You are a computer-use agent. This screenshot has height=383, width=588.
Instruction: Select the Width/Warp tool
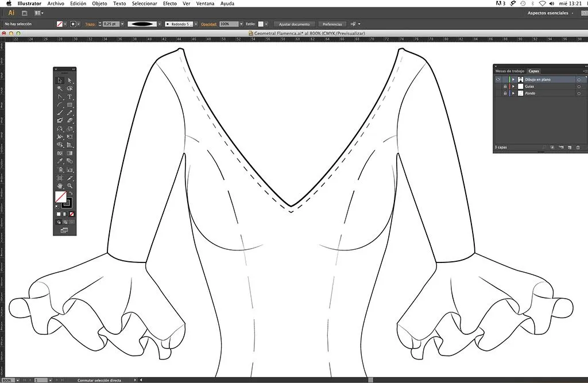tap(60, 137)
